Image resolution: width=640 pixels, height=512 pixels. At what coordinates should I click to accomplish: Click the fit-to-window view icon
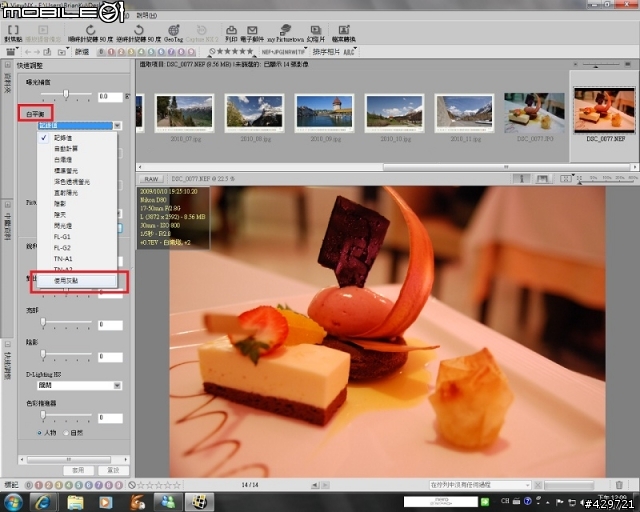coord(565,179)
